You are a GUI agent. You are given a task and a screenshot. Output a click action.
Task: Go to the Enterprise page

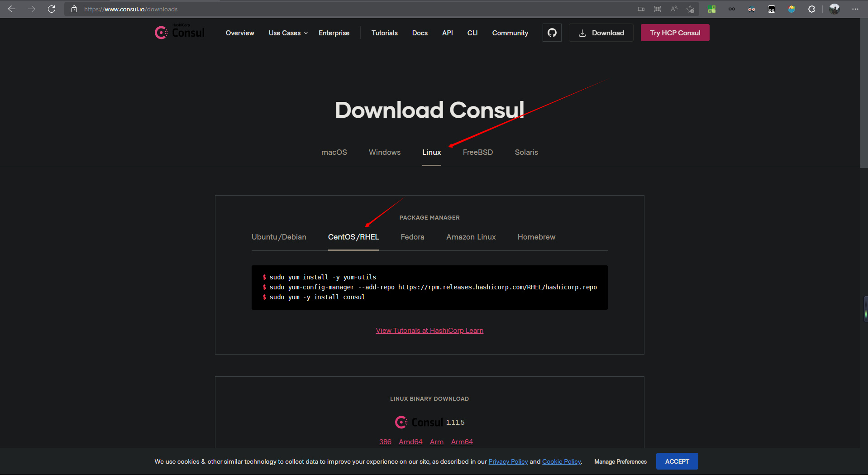334,33
